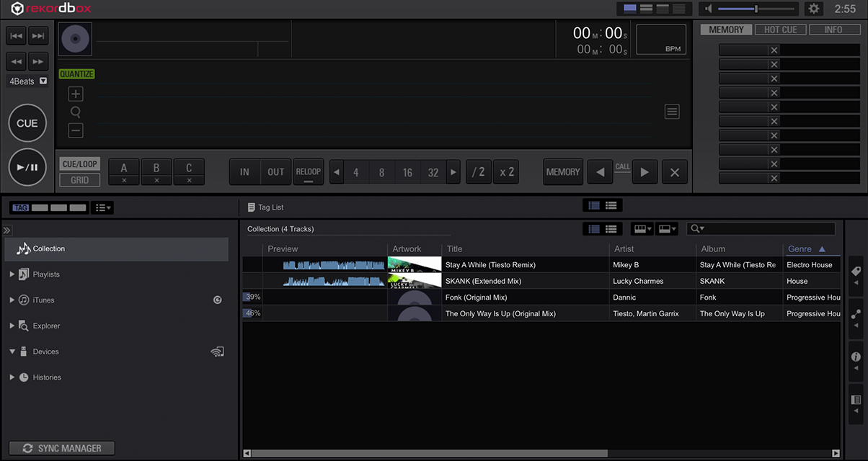The image size is (868, 461).
Task: Toggle the QUANTIZE button
Action: [76, 74]
